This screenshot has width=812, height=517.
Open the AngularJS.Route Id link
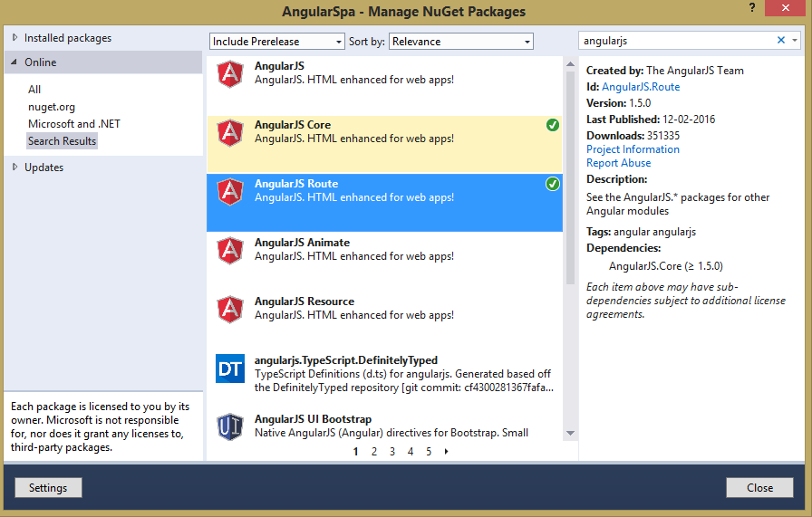pyautogui.click(x=641, y=86)
